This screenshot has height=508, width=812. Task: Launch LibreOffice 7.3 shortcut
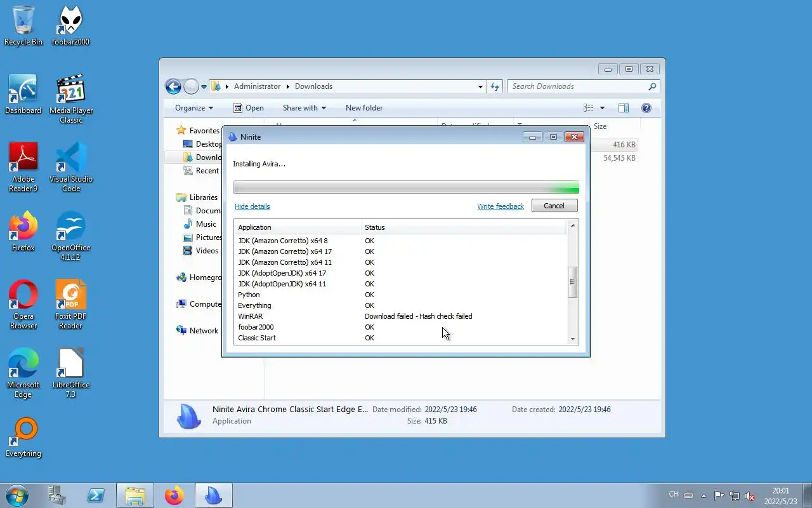(71, 373)
